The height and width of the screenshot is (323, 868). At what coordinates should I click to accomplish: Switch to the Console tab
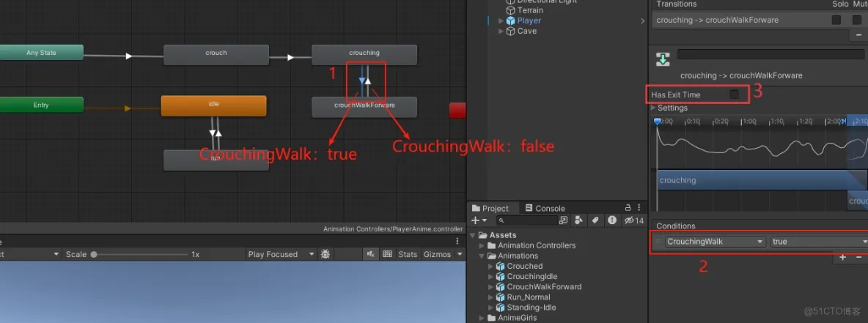(x=545, y=208)
